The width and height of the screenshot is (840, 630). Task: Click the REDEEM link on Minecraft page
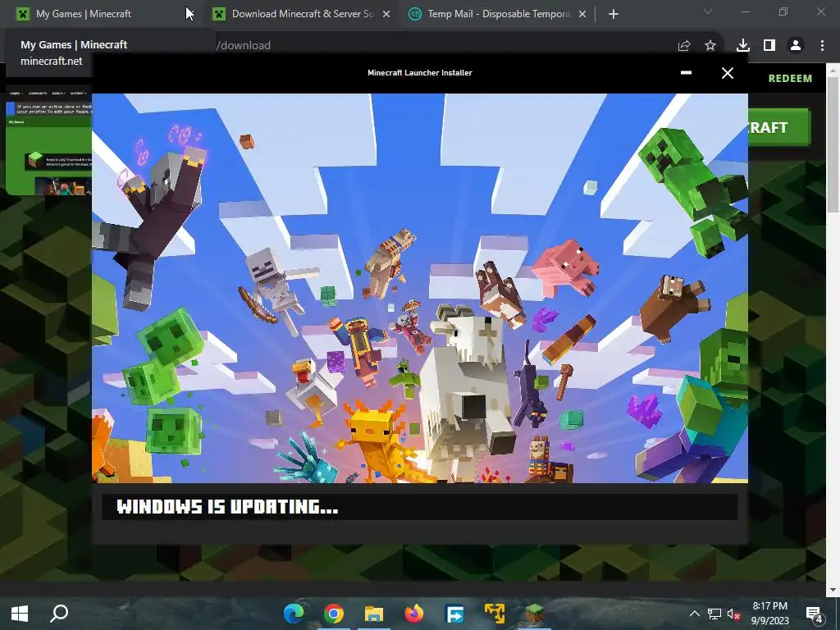pos(790,78)
